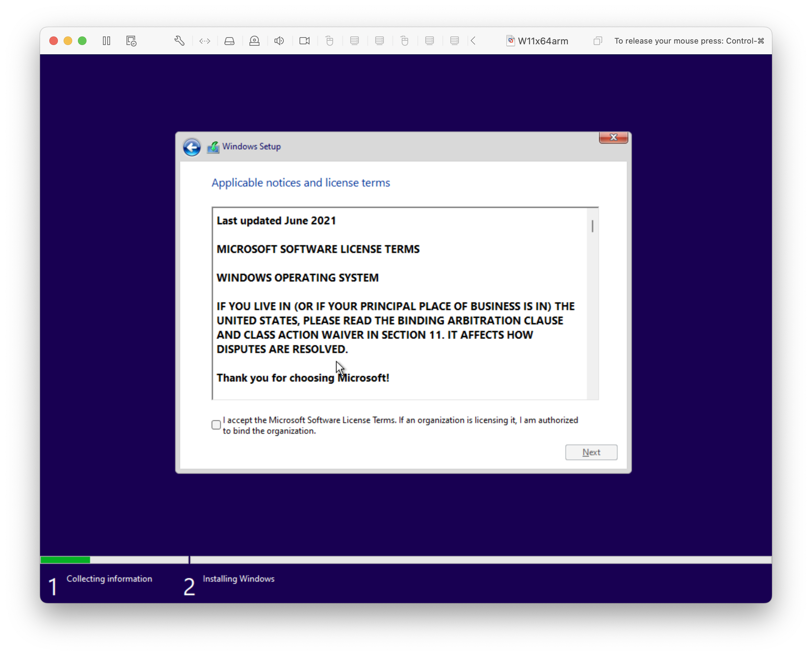Click the hard disk device icon
Viewport: 812px width, 656px height.
coord(229,41)
